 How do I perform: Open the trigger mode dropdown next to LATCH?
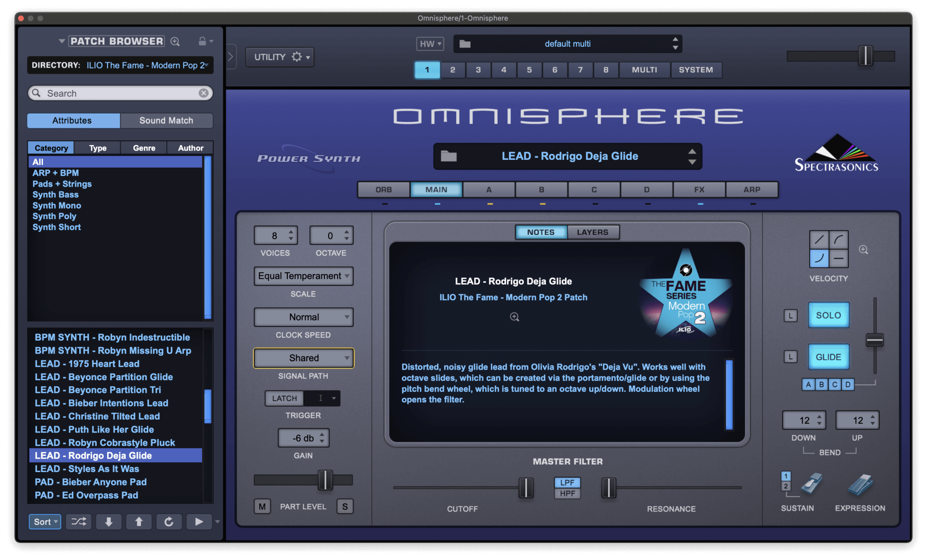click(323, 398)
